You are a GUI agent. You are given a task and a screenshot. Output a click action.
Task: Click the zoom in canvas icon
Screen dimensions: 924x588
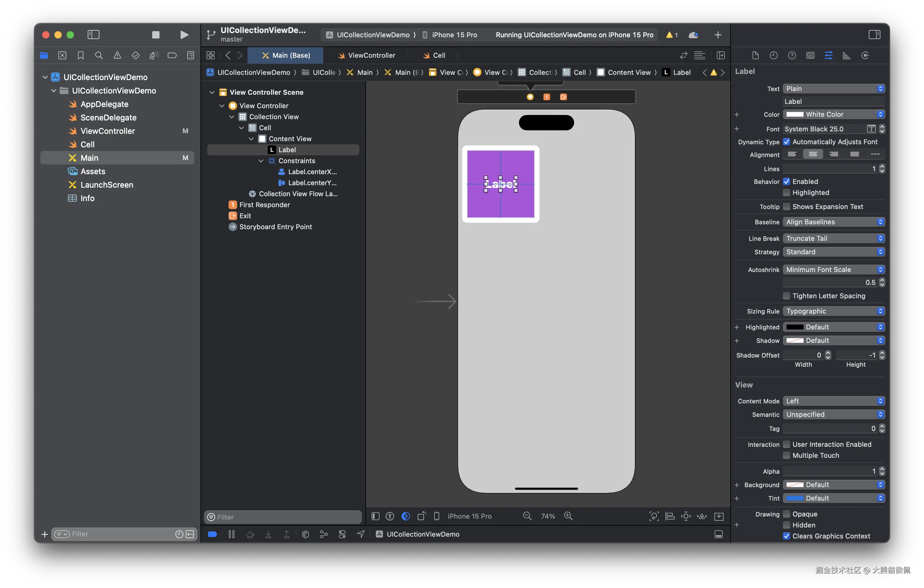click(568, 516)
